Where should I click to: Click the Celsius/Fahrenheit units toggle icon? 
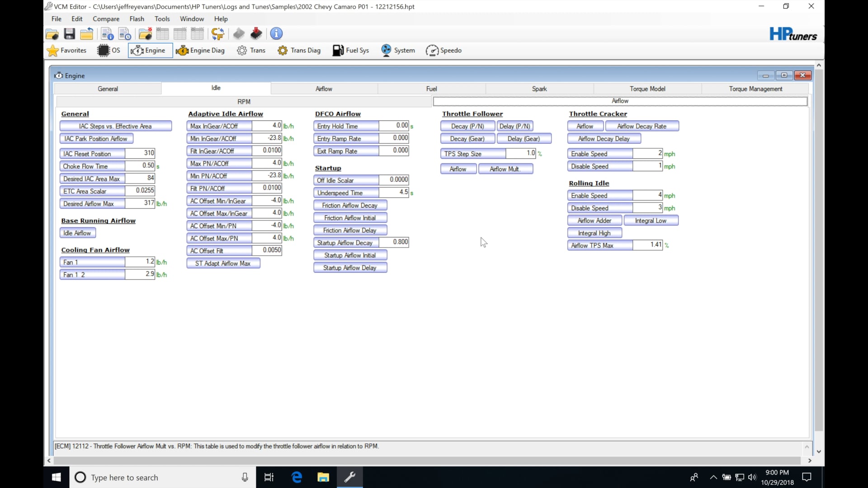pyautogui.click(x=217, y=34)
